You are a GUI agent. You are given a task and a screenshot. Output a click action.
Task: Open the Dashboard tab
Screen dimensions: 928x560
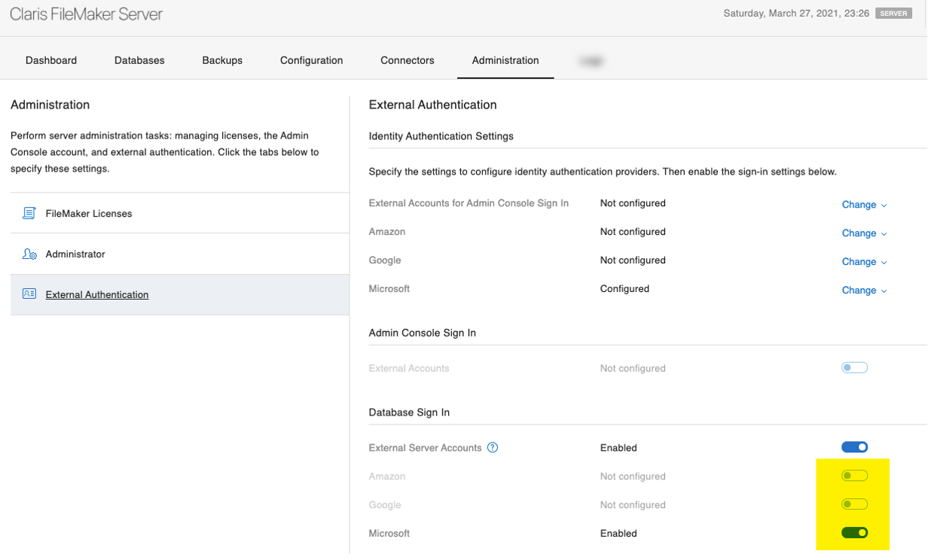pyautogui.click(x=51, y=60)
